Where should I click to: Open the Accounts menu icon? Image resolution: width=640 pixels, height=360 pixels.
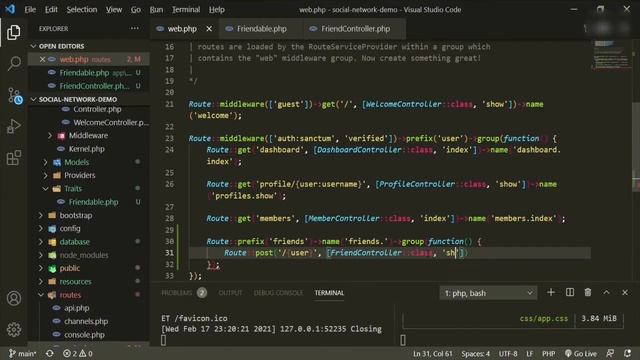tap(13, 298)
